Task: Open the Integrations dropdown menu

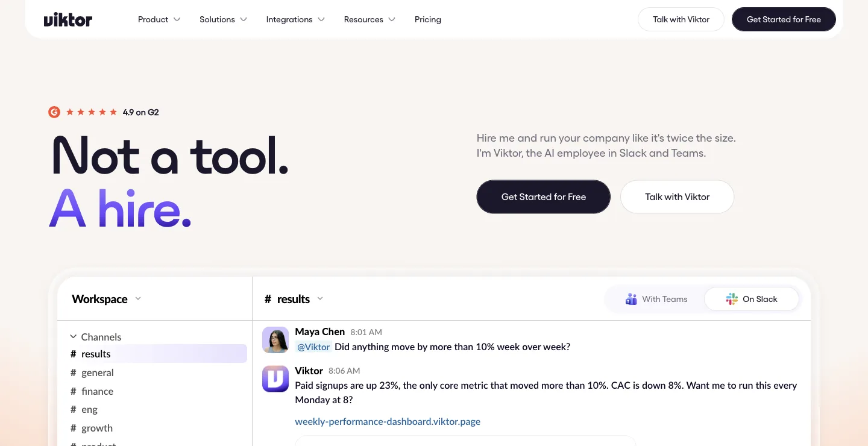Action: (295, 19)
